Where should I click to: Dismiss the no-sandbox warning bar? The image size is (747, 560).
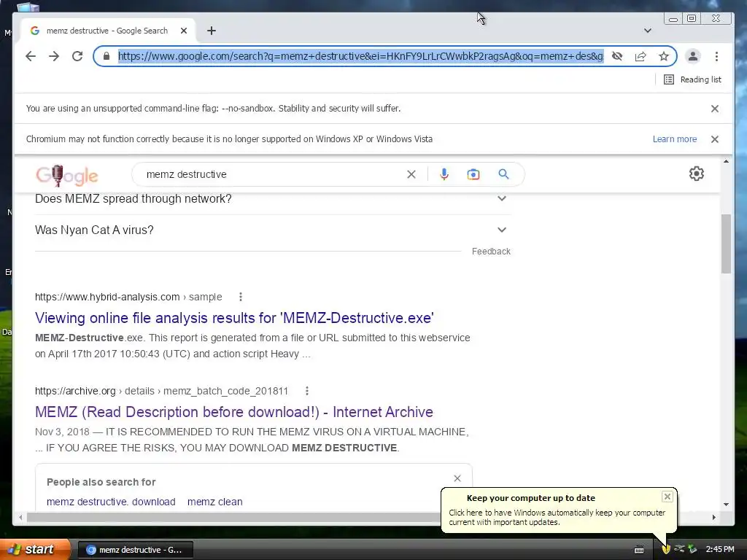click(x=715, y=109)
